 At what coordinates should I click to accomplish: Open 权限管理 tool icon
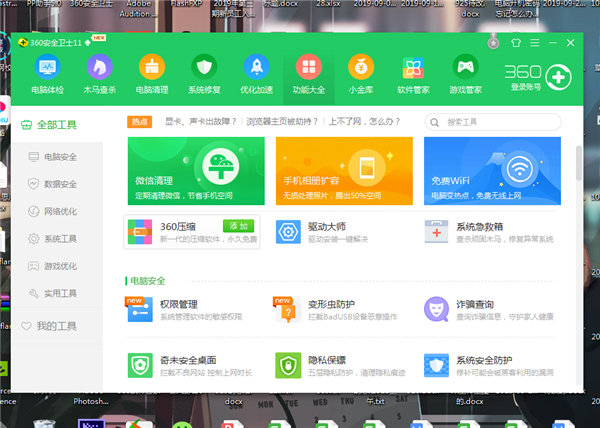140,309
